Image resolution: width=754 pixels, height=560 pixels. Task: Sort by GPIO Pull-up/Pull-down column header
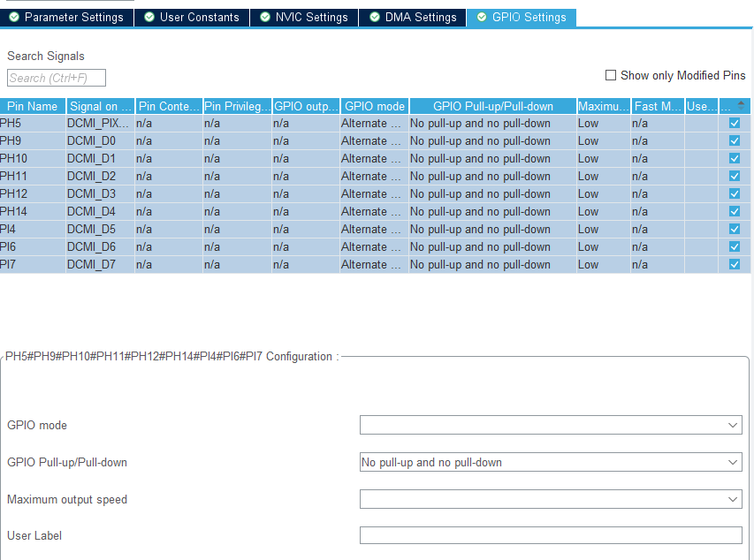493,106
